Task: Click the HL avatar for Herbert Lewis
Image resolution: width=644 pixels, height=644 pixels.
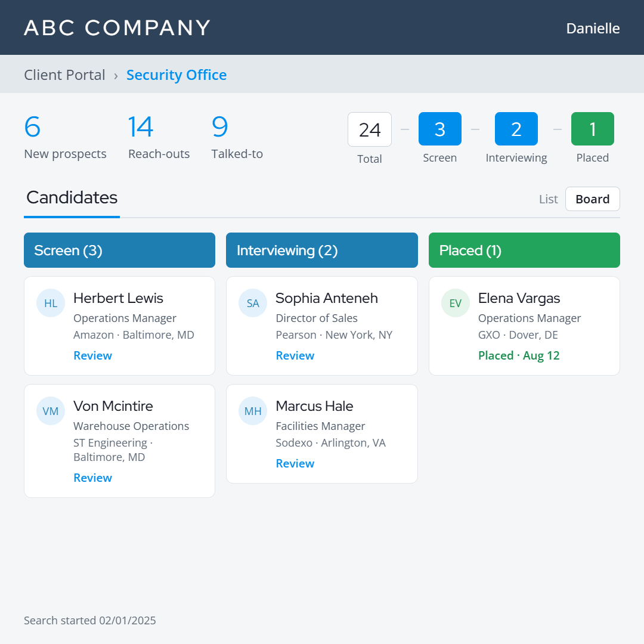Action: (51, 303)
